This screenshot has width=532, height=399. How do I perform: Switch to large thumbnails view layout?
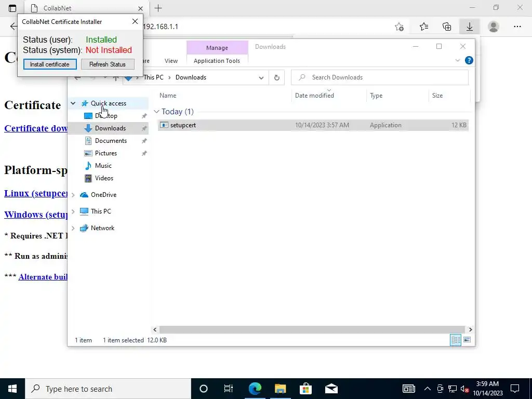467,340
